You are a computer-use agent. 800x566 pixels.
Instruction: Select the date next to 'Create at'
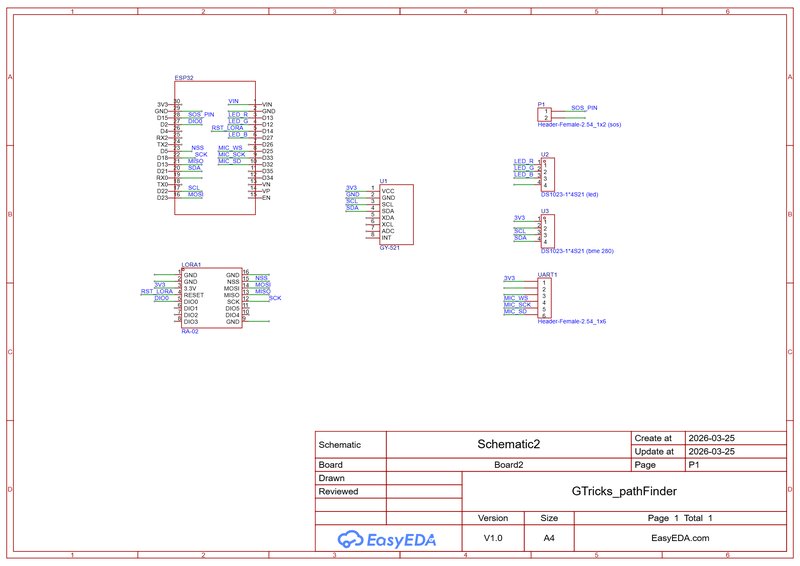click(711, 438)
